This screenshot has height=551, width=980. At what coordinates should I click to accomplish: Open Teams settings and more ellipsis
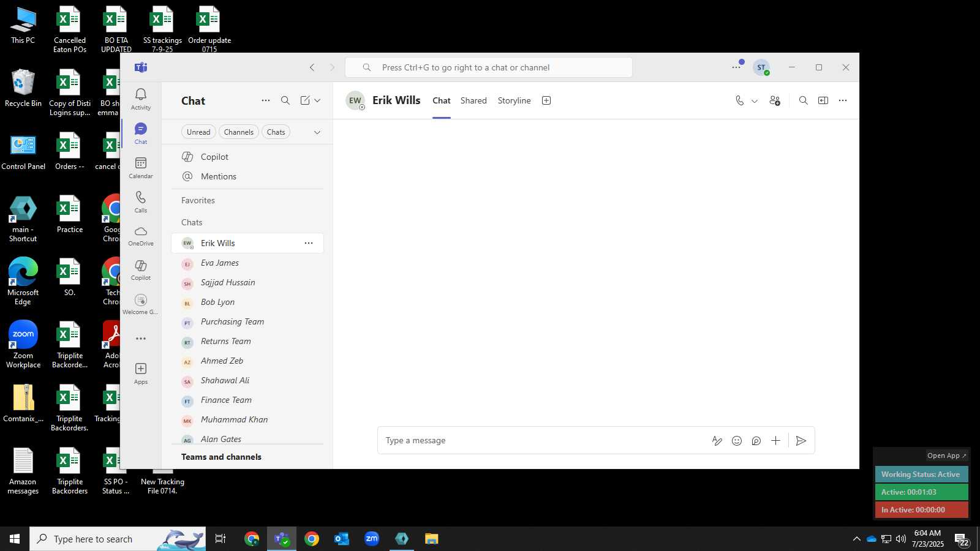click(x=736, y=67)
